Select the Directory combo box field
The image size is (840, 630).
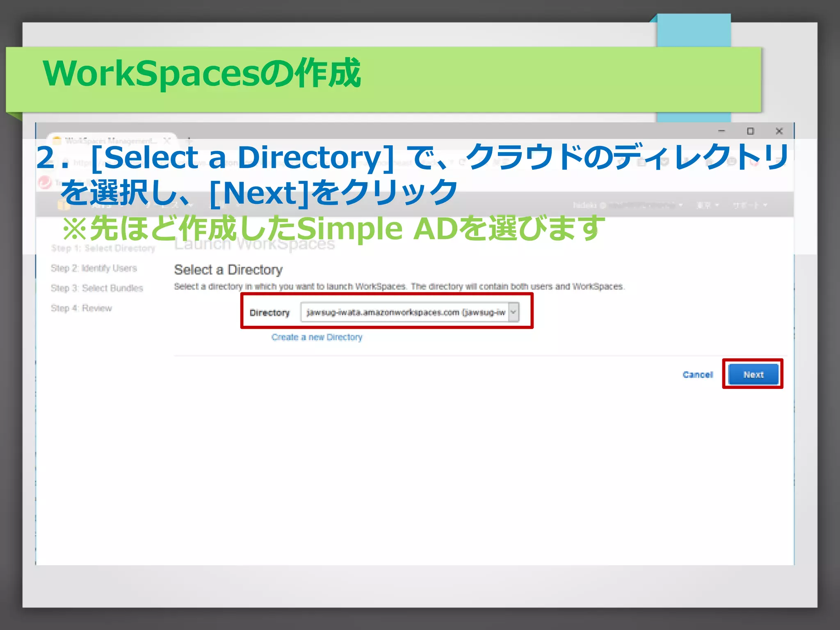(410, 312)
